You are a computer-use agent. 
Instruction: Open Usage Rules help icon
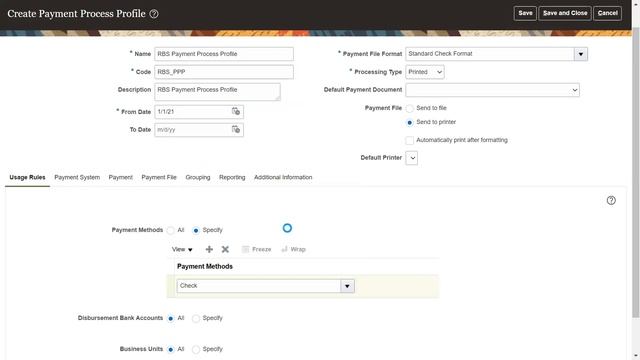[611, 200]
